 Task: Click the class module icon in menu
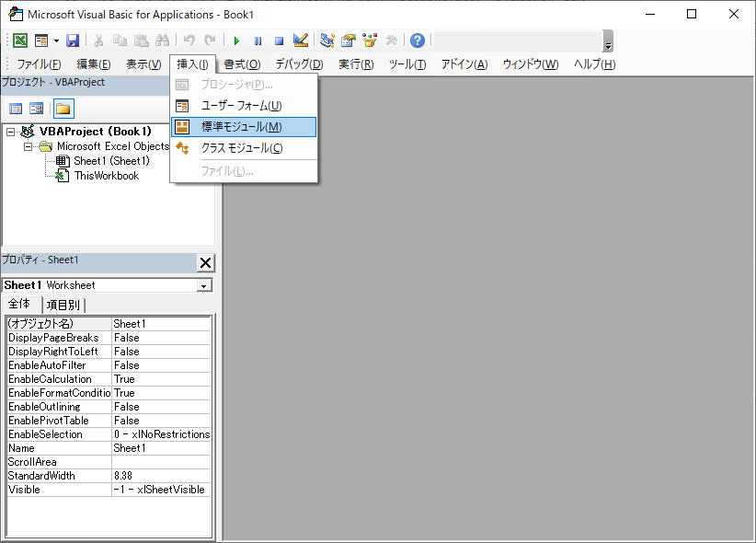coord(182,148)
